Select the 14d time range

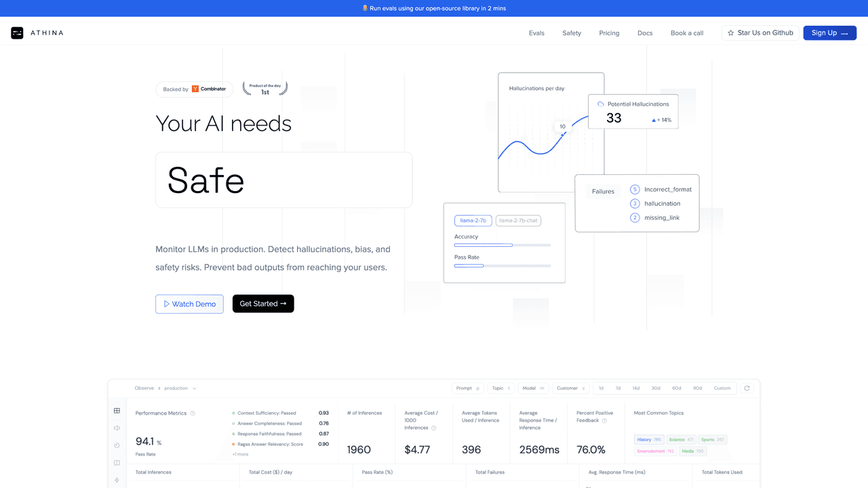tap(635, 388)
